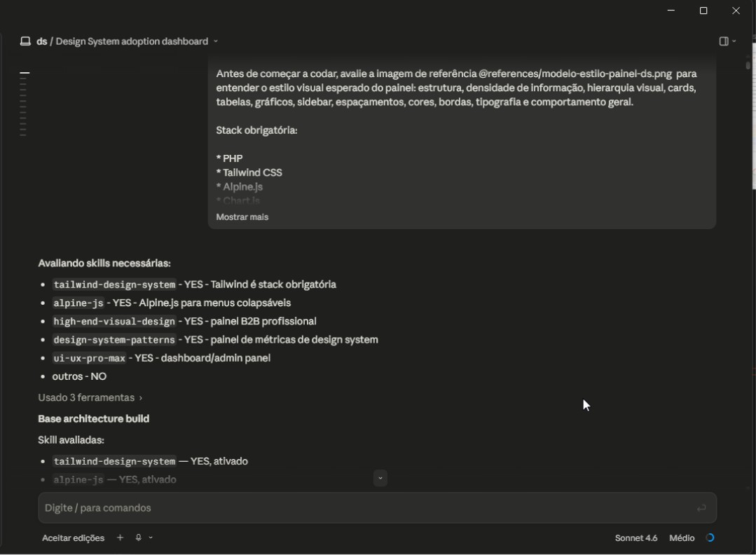Open the Aceitar edições mode selector
The height and width of the screenshot is (555, 756).
[74, 538]
